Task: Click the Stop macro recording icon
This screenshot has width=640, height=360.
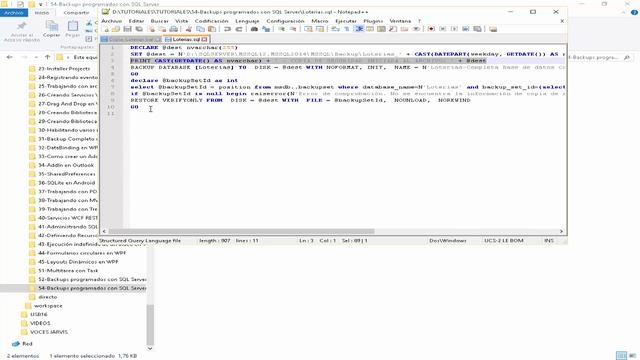Action: click(443, 29)
